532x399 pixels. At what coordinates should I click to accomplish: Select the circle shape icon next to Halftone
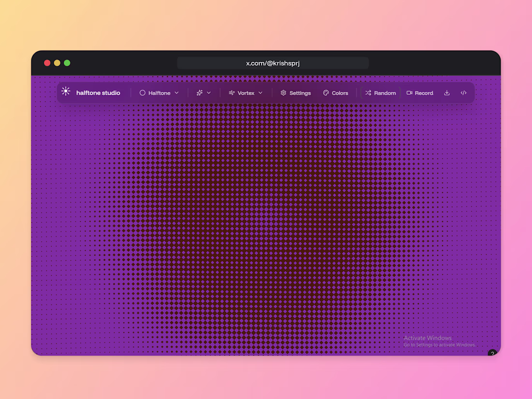(x=142, y=92)
